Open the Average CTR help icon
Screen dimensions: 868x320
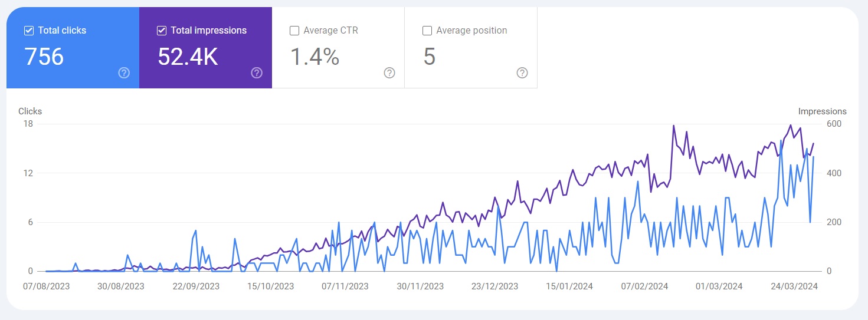(389, 73)
